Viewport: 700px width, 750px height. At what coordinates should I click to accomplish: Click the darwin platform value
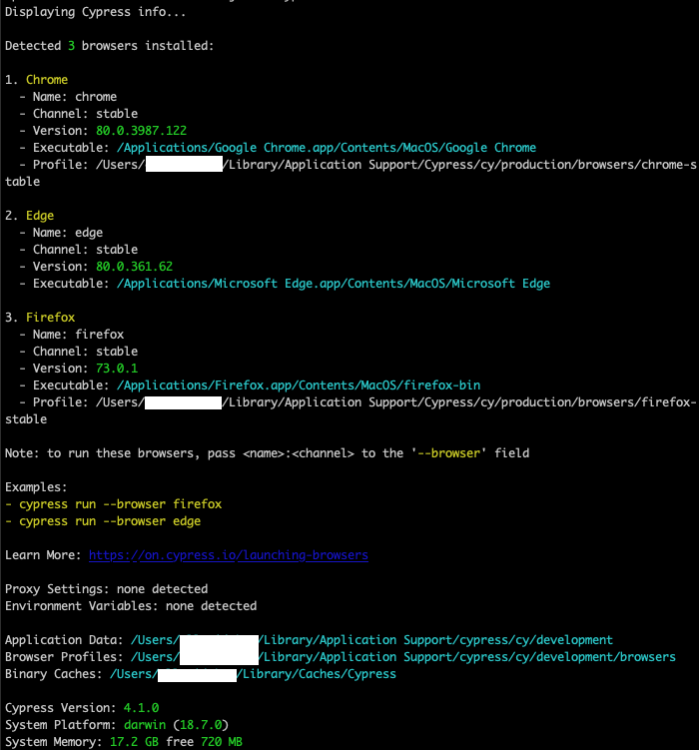click(x=145, y=725)
